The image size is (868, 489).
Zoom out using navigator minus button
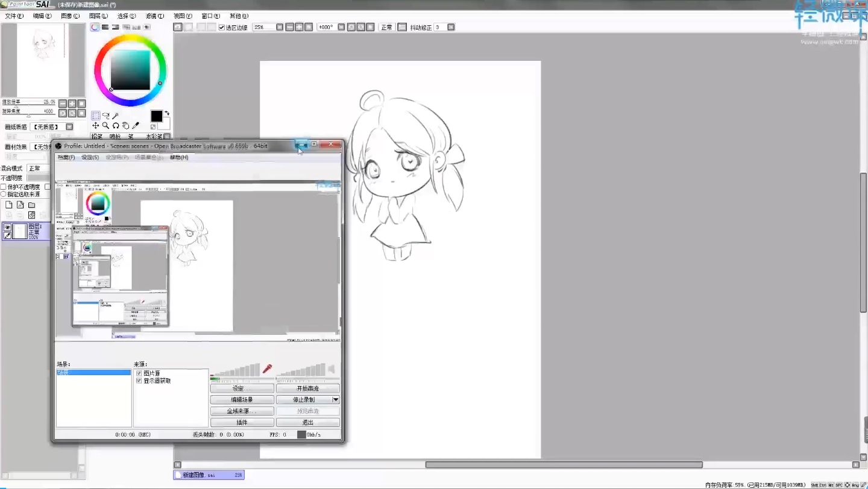63,104
